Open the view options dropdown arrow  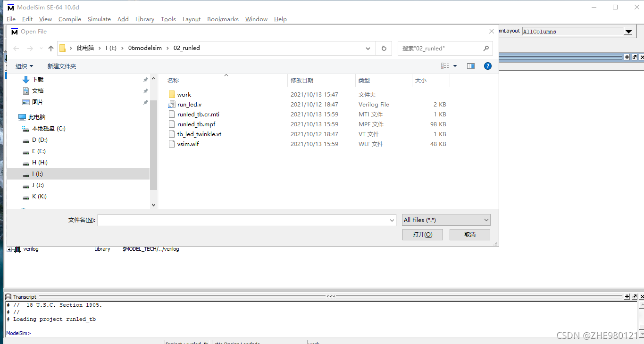click(455, 66)
